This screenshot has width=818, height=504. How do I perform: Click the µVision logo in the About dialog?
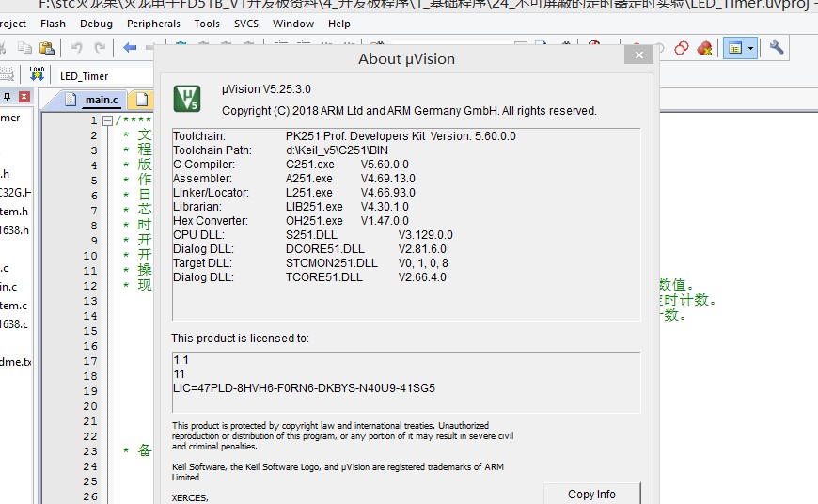pos(186,98)
